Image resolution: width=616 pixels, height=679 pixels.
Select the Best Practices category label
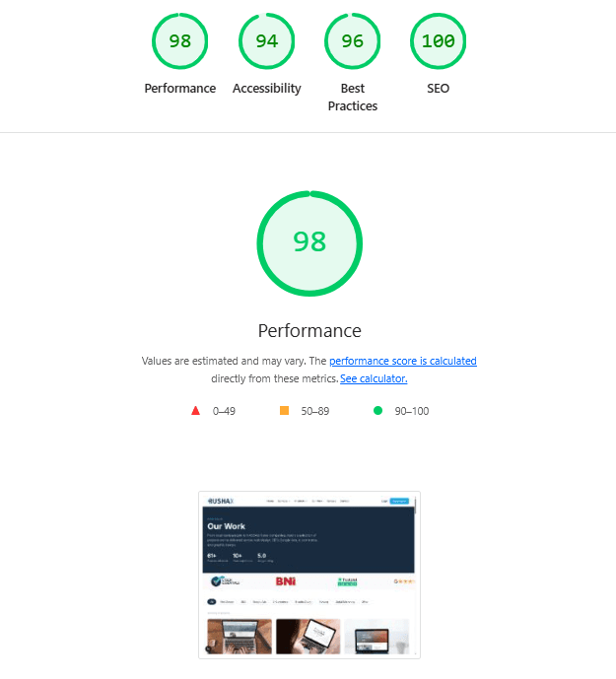pyautogui.click(x=352, y=97)
